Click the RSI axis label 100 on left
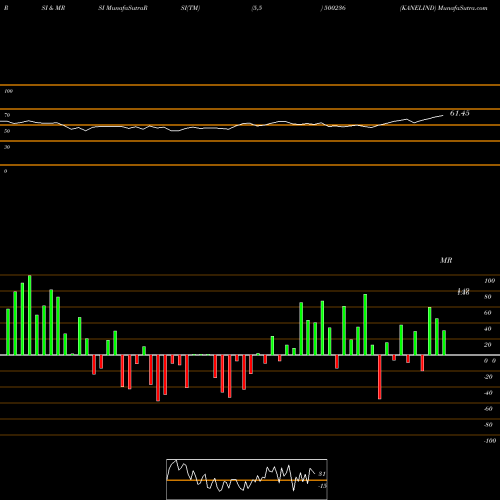Viewport: 500px width, 500px height. click(x=8, y=91)
